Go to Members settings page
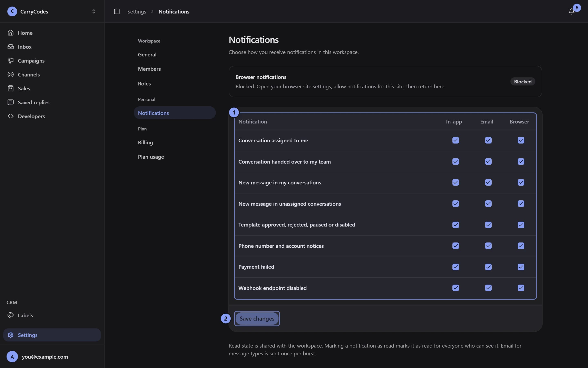 point(175,69)
